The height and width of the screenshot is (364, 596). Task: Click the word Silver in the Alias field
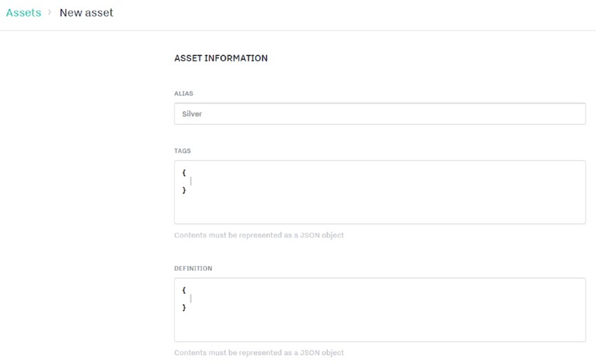pos(192,114)
